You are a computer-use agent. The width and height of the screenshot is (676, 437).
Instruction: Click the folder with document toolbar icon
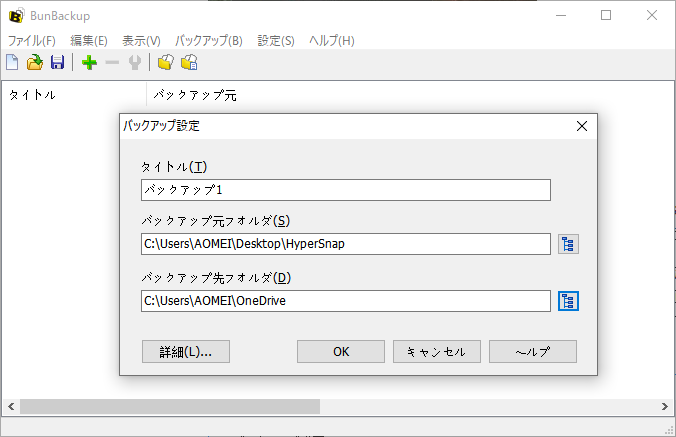188,63
